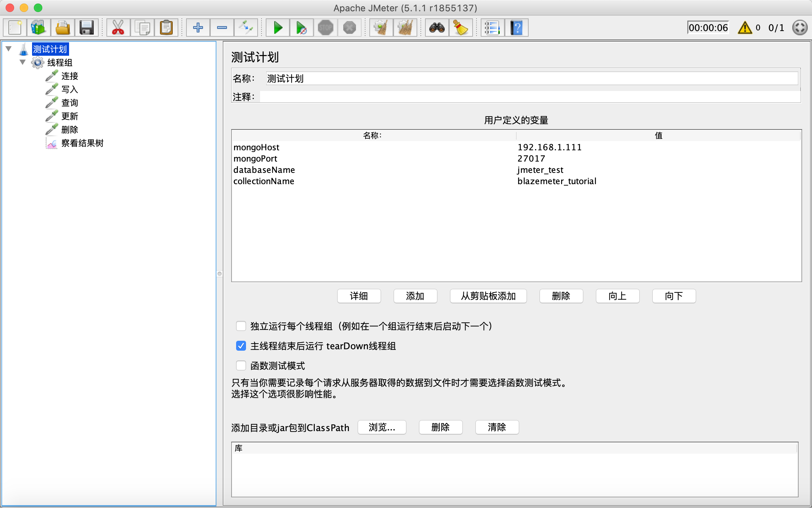
Task: Click the 27017 value cell
Action: (x=658, y=158)
